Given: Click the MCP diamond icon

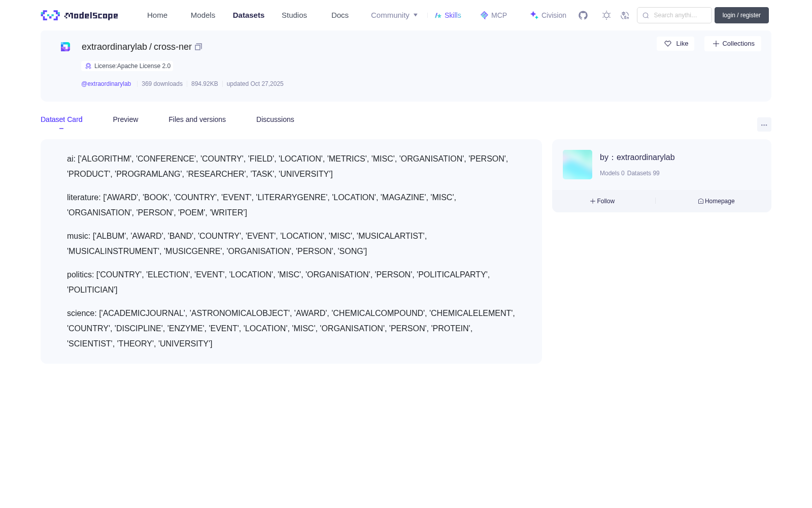Looking at the screenshot, I should pyautogui.click(x=484, y=15).
